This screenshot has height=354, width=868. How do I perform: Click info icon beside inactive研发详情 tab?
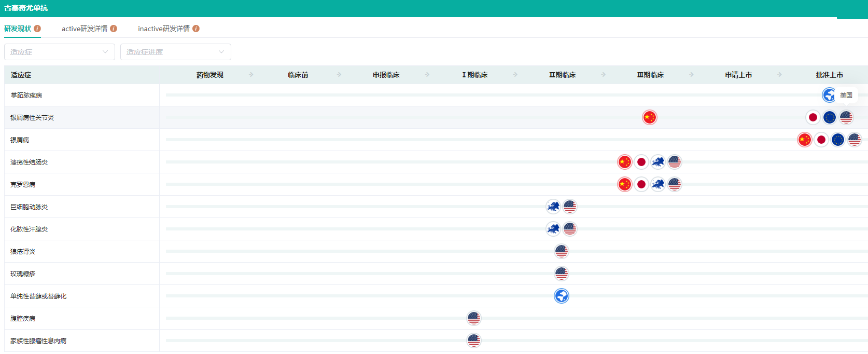tap(196, 29)
